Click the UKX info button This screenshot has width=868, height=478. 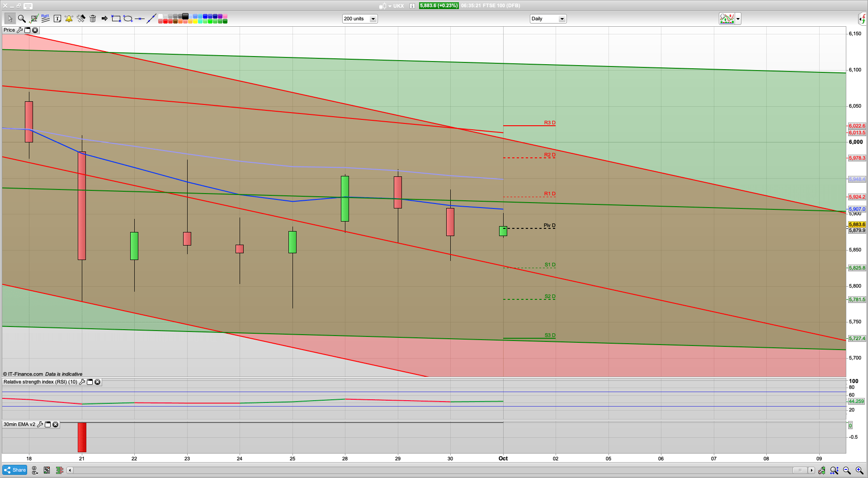click(x=412, y=6)
